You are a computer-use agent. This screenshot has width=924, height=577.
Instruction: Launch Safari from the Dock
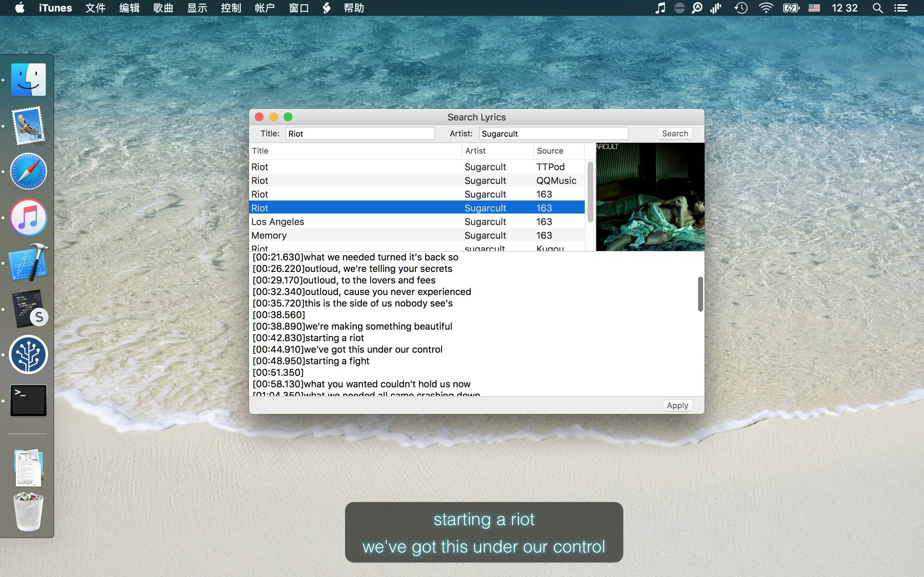point(29,171)
